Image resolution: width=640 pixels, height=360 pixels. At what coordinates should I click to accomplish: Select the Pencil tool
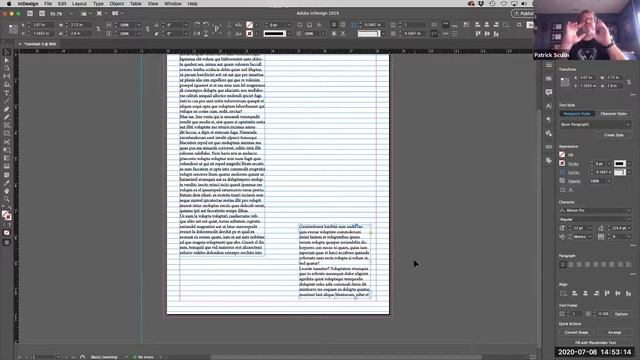7,118
